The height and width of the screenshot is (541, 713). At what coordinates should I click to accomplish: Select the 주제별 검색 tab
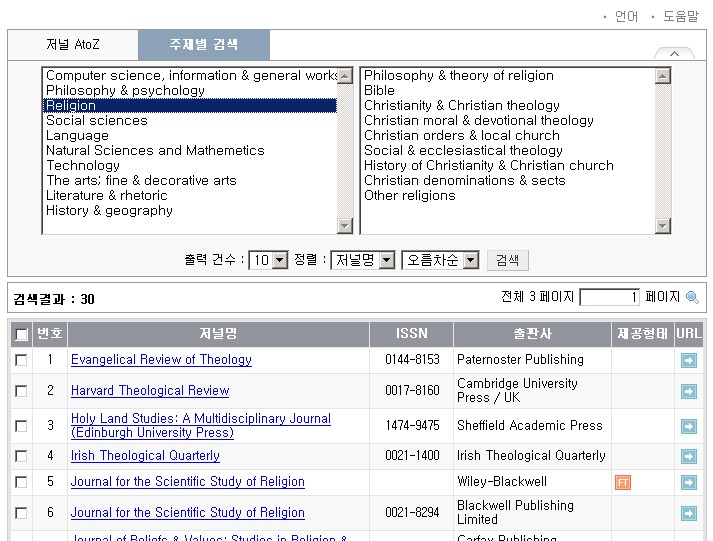tap(203, 45)
